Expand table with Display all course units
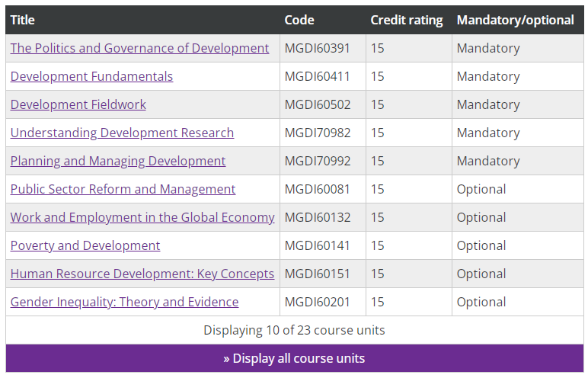The image size is (588, 378). pyautogui.click(x=294, y=358)
